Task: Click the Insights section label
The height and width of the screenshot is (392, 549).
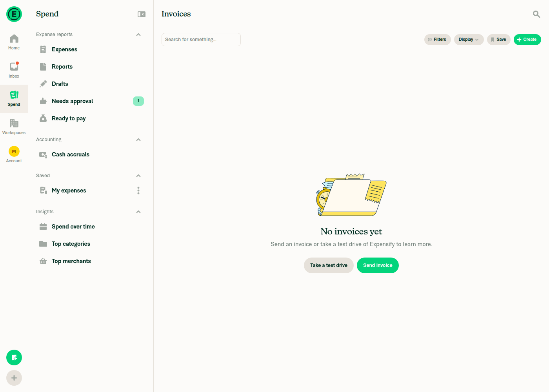Action: tap(45, 212)
